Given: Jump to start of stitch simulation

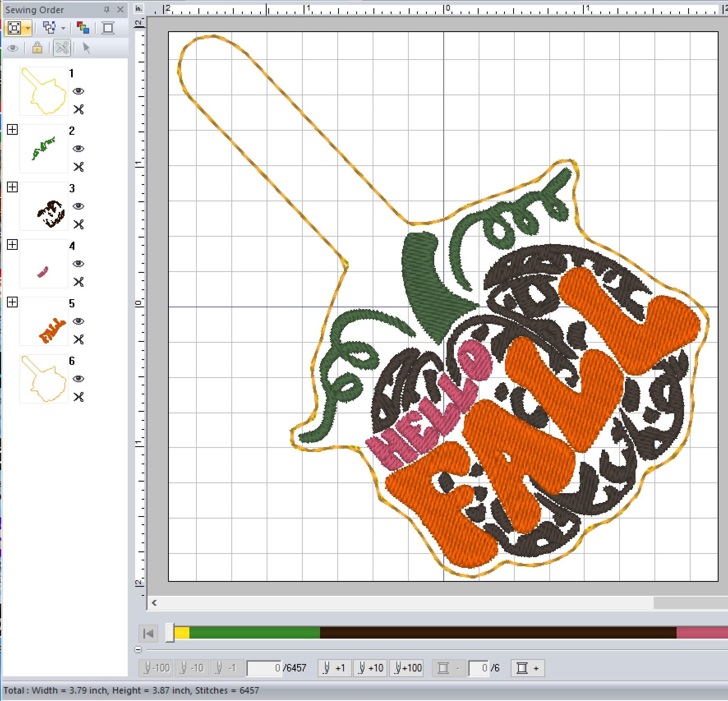Looking at the screenshot, I should [148, 634].
